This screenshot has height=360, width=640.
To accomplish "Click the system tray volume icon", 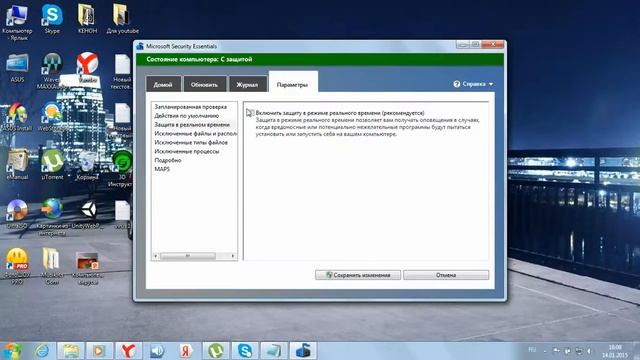I will (590, 351).
